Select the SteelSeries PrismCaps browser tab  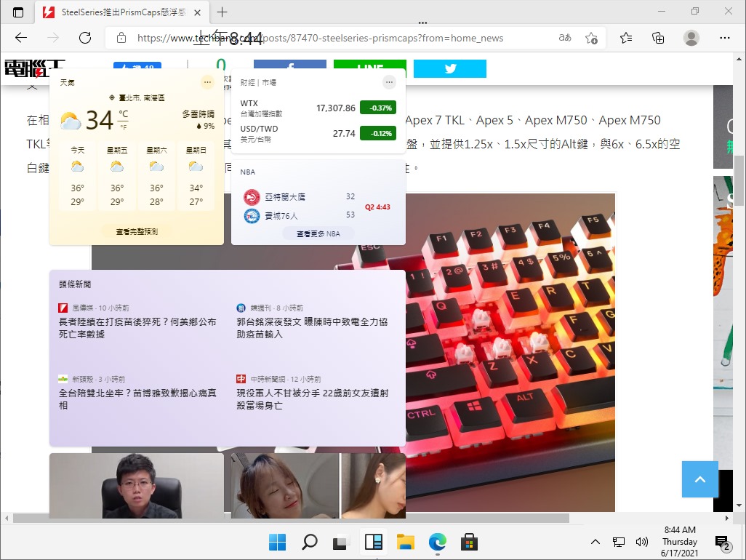pos(116,12)
